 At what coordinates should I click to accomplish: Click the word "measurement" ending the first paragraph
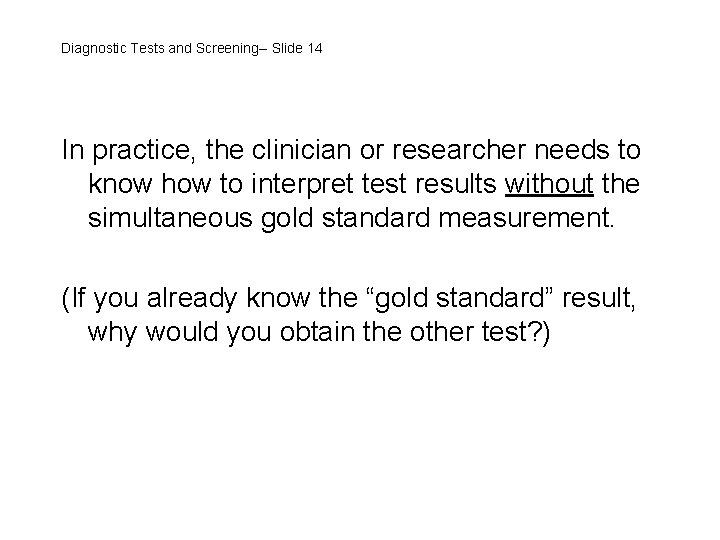pos(526,218)
